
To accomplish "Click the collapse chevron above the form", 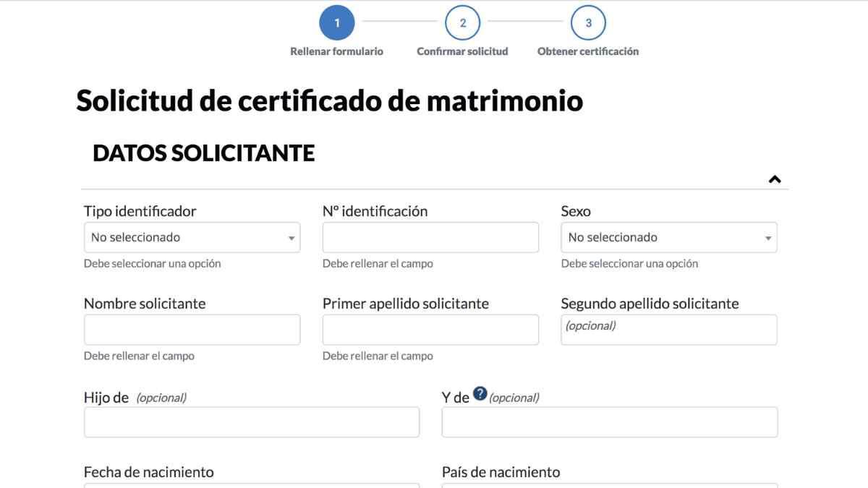I will pos(775,179).
